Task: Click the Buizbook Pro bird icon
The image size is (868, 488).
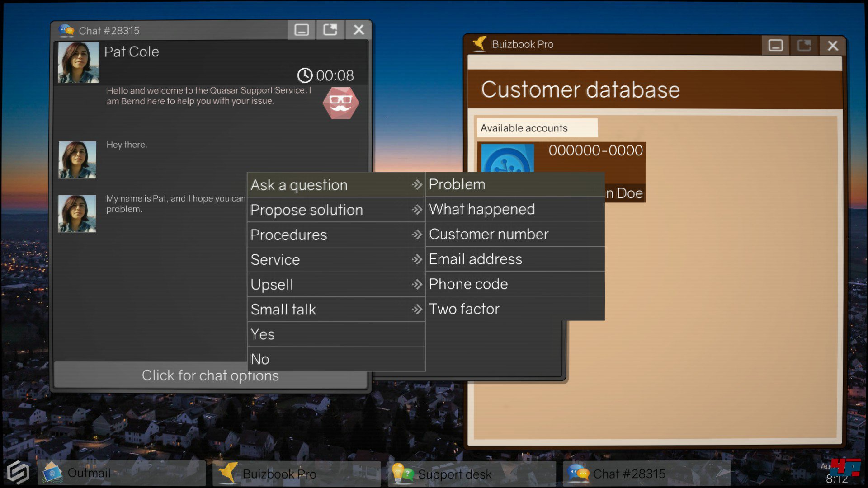Action: pyautogui.click(x=477, y=44)
